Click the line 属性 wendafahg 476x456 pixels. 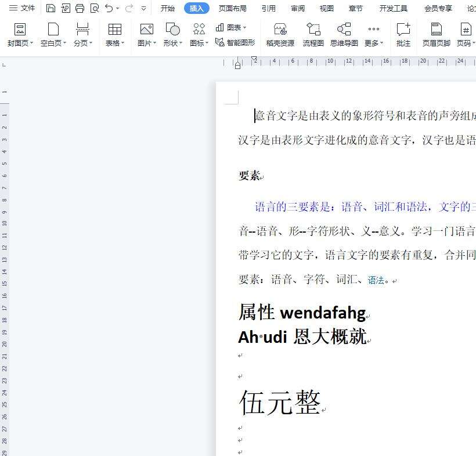point(302,312)
